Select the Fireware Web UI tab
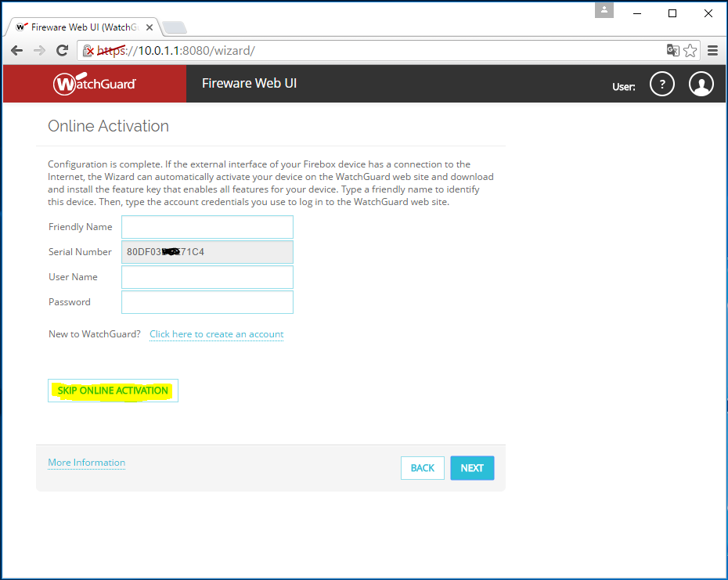Viewport: 728px width, 580px height. click(82, 27)
